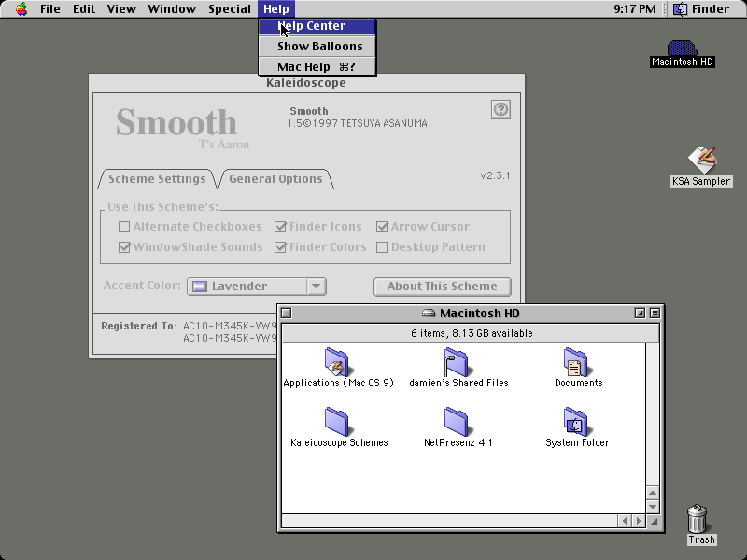
Task: Switch to the Scheme Settings tab
Action: 157,179
